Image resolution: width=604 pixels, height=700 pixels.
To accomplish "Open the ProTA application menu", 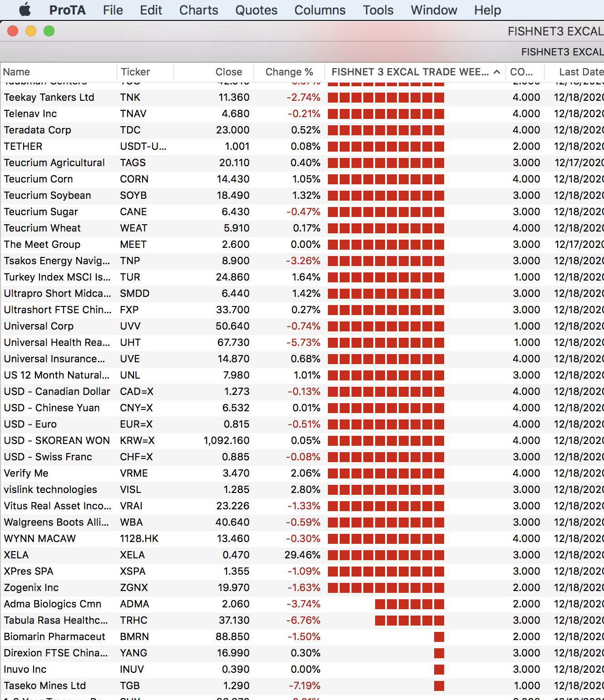I will coord(67,10).
